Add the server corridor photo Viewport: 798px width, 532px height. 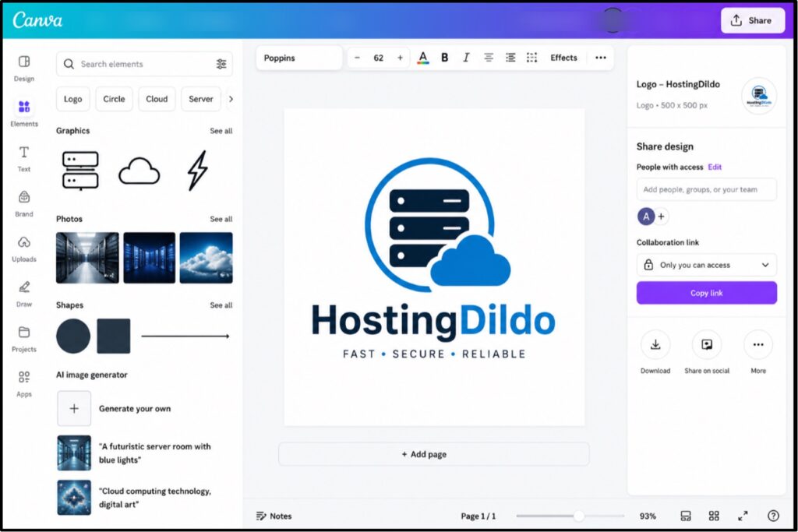click(x=87, y=258)
